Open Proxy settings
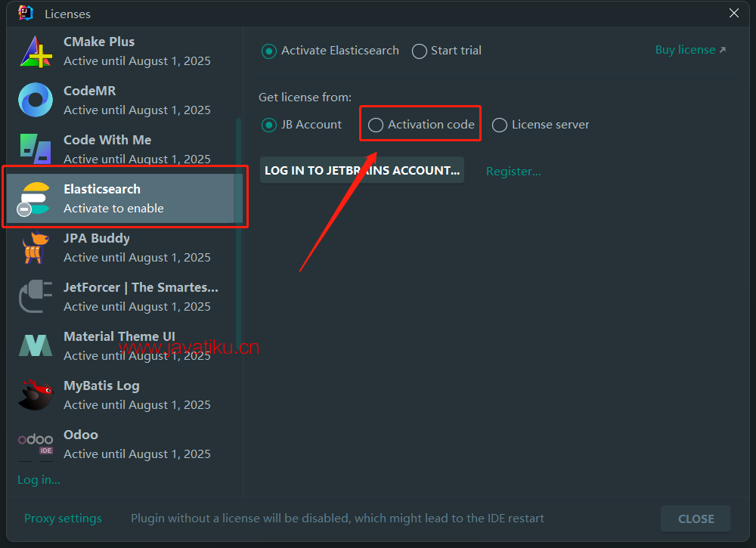Viewport: 756px width, 548px height. [x=64, y=518]
